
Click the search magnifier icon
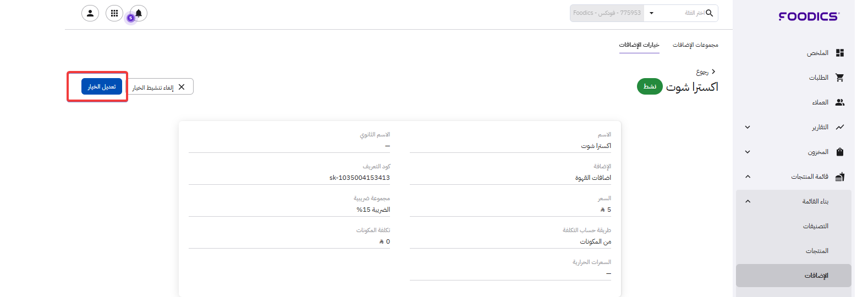(710, 13)
